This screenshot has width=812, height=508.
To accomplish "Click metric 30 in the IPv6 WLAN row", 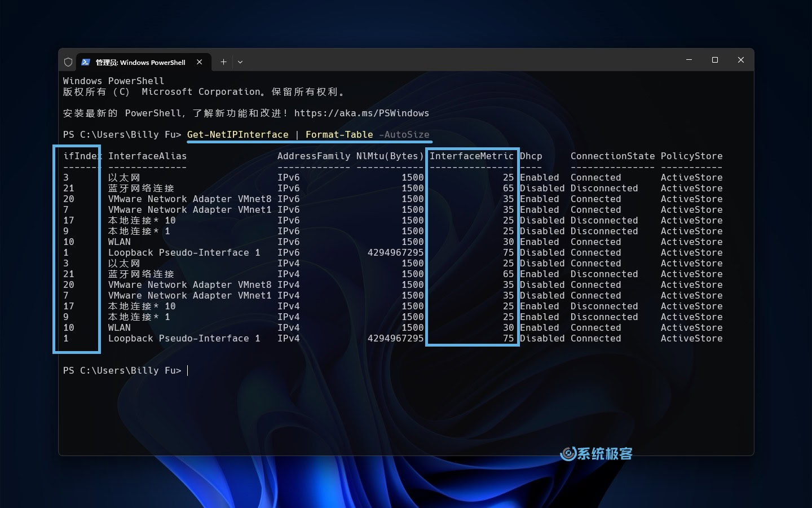I will click(508, 242).
